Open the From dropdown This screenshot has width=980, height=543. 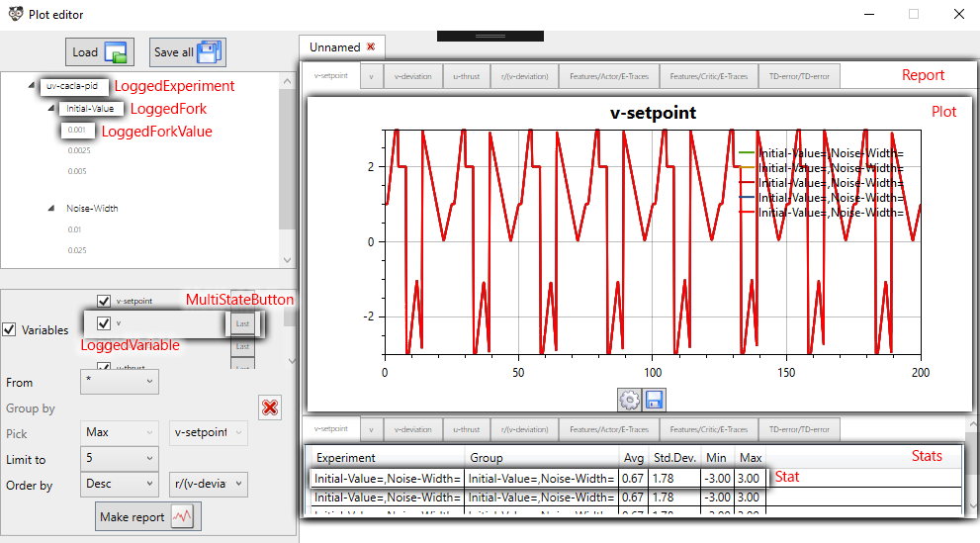pos(120,382)
